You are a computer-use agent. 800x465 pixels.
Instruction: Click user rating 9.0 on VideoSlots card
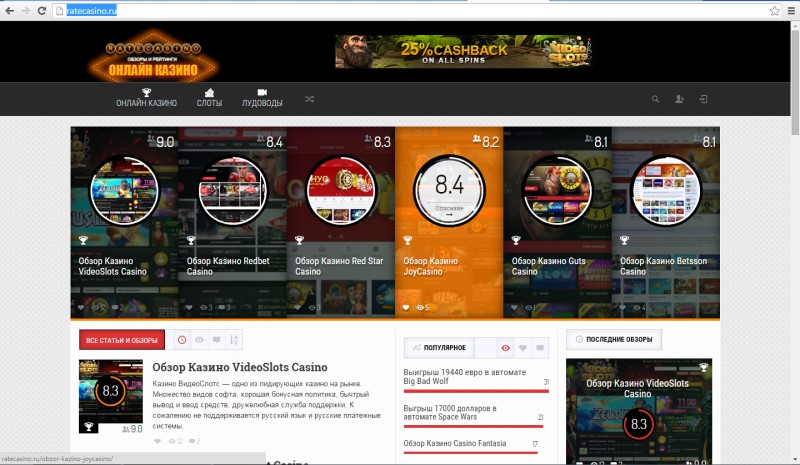pyautogui.click(x=160, y=141)
